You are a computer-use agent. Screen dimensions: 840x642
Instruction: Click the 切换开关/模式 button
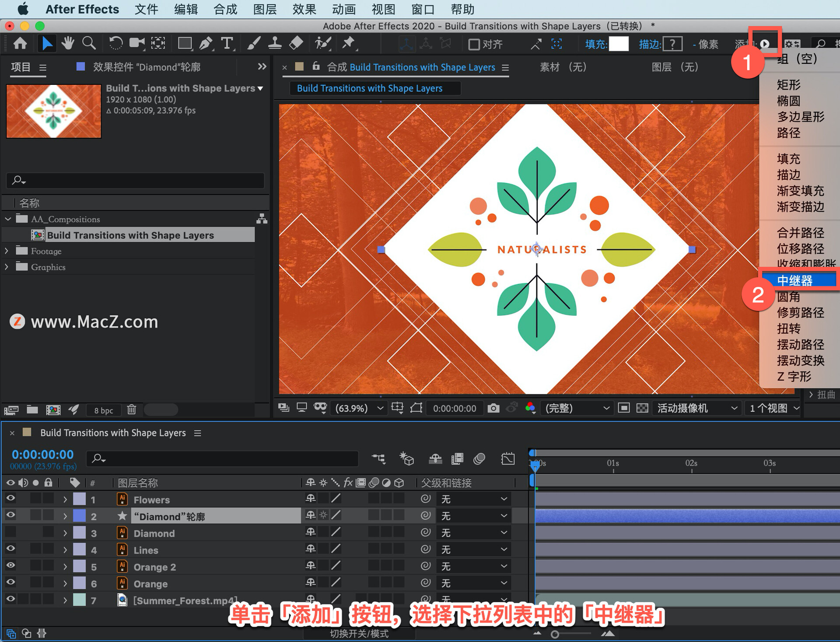coord(359,634)
